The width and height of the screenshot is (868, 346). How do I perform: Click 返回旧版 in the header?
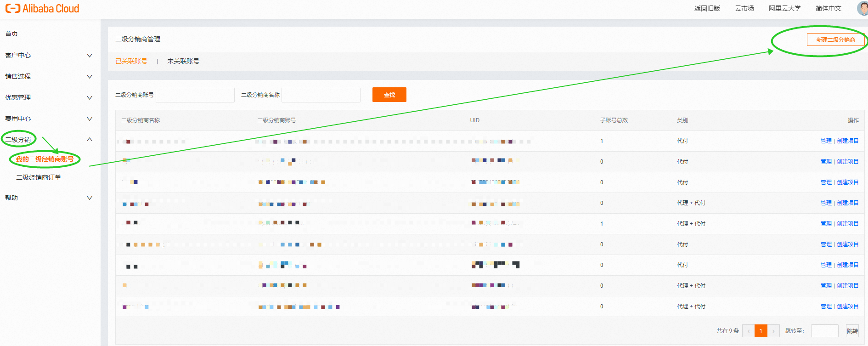[x=707, y=8]
